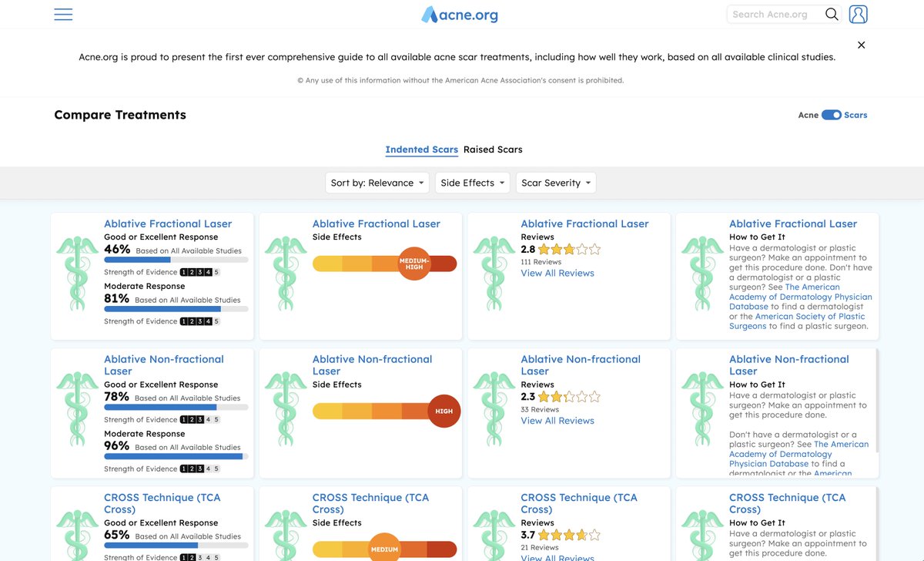Click caduceus icon on CROSS Technique response card
This screenshot has width=924, height=561.
[77, 536]
